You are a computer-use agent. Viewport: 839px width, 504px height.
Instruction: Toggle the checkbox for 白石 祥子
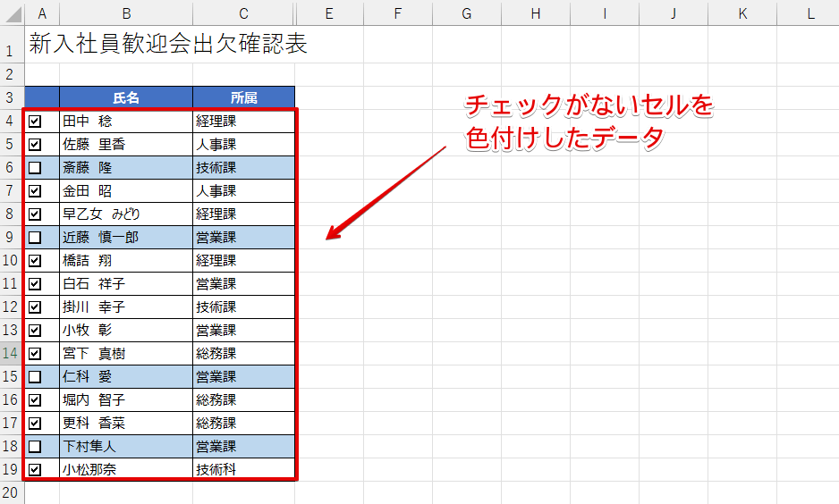coord(35,284)
